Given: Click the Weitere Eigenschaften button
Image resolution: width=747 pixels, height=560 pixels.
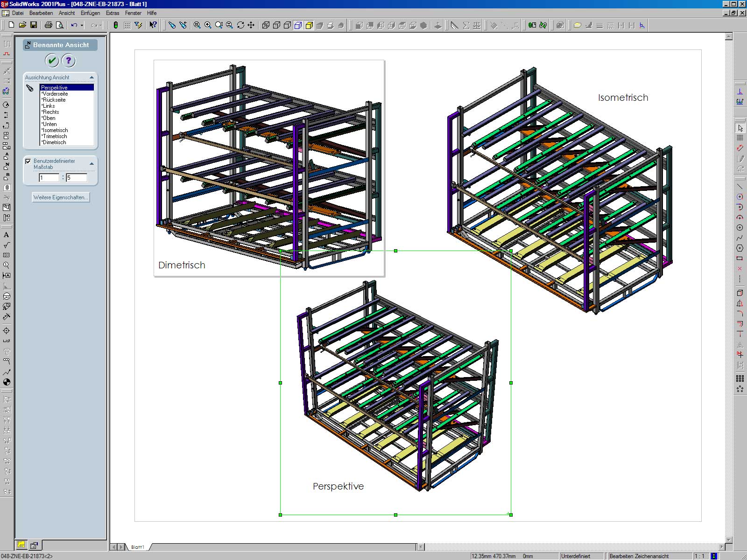Looking at the screenshot, I should point(60,197).
